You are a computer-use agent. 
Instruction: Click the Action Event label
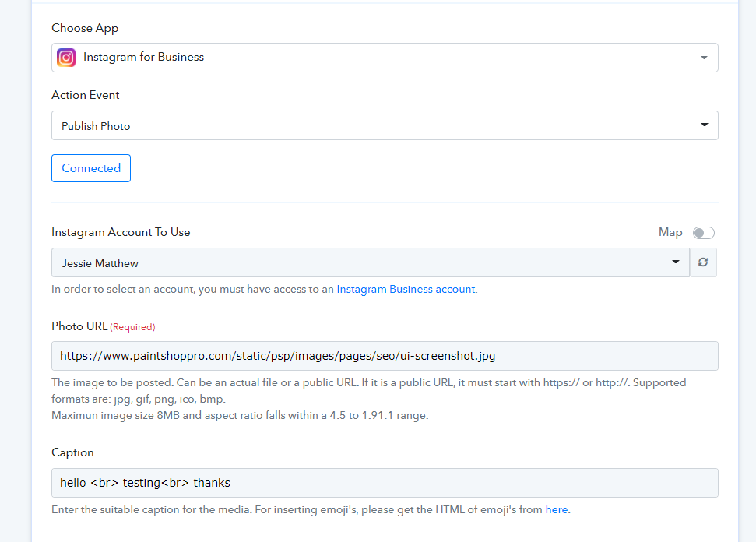click(86, 95)
